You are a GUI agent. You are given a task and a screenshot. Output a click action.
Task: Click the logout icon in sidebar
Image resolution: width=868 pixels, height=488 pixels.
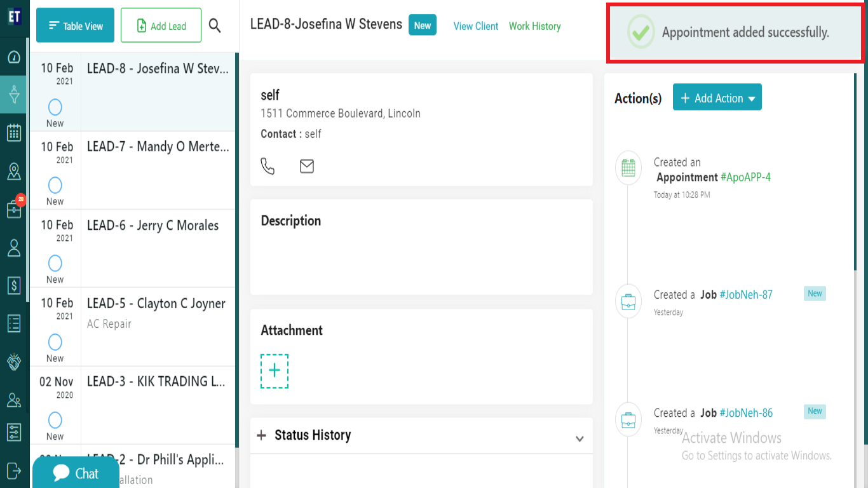pos(14,470)
